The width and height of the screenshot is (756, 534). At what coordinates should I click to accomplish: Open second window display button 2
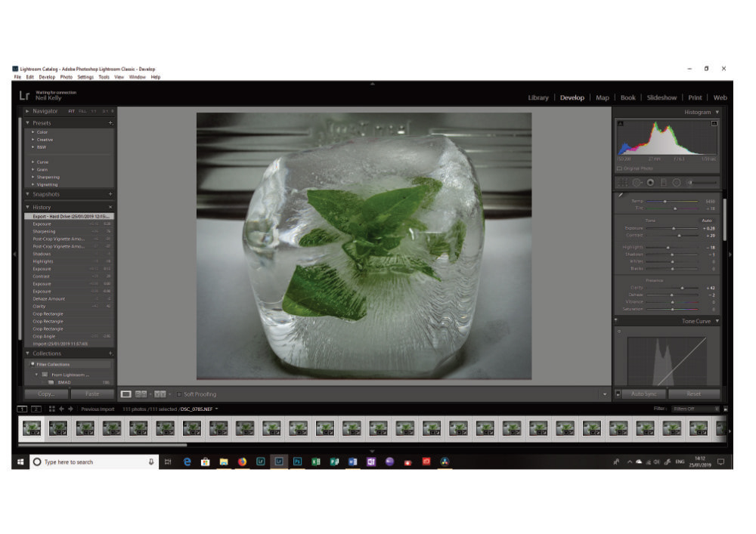click(x=36, y=409)
